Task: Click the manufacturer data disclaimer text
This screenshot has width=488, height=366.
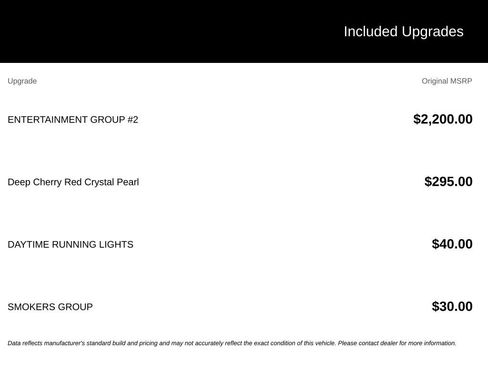Action: click(x=232, y=343)
